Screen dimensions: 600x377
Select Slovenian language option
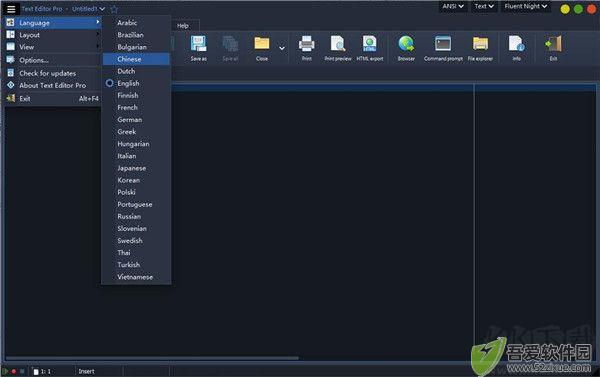(x=136, y=228)
